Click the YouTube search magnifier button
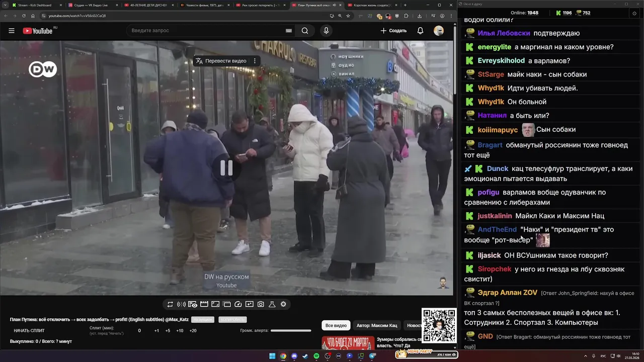 pyautogui.click(x=305, y=31)
